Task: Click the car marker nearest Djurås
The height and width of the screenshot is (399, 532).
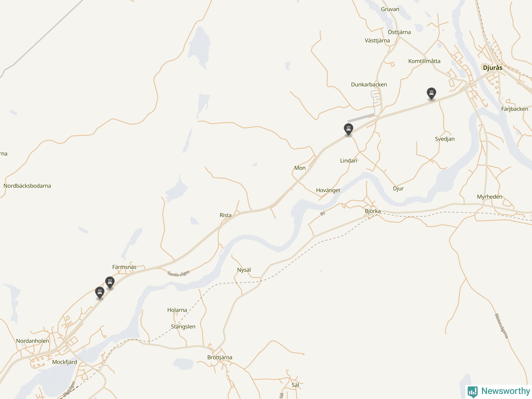Action: (x=431, y=93)
